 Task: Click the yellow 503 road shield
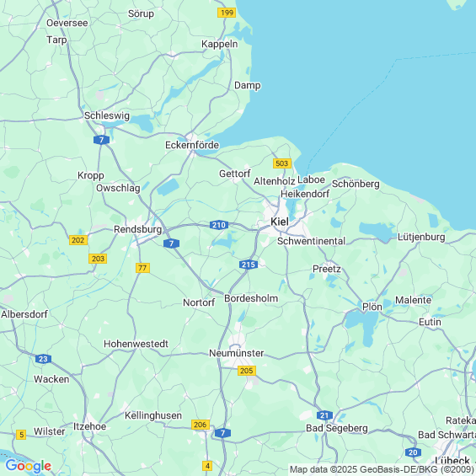pos(282,163)
